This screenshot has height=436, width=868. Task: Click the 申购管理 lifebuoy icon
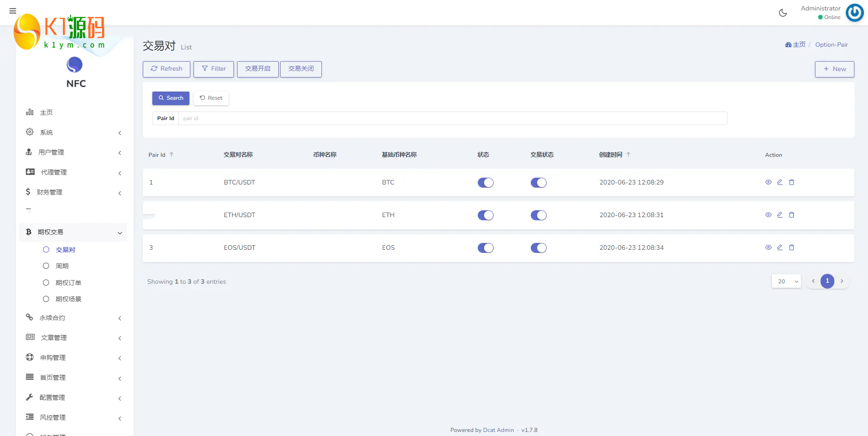coord(29,357)
